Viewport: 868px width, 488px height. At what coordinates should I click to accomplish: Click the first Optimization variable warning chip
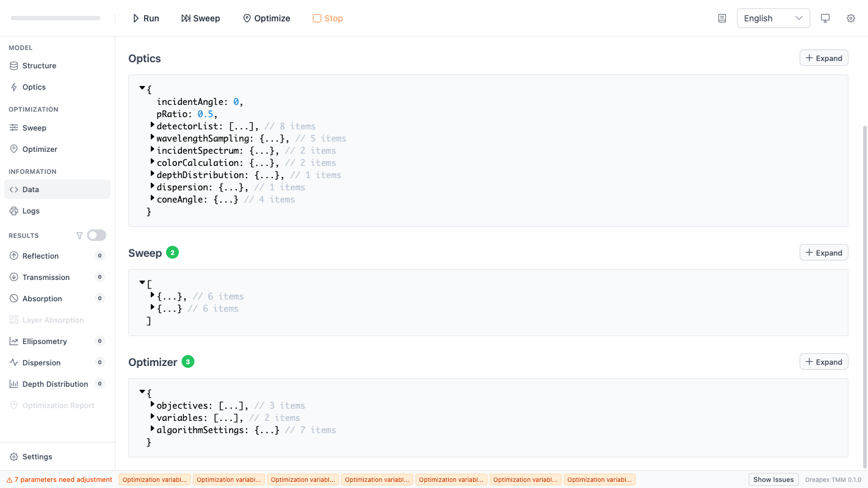tap(154, 479)
